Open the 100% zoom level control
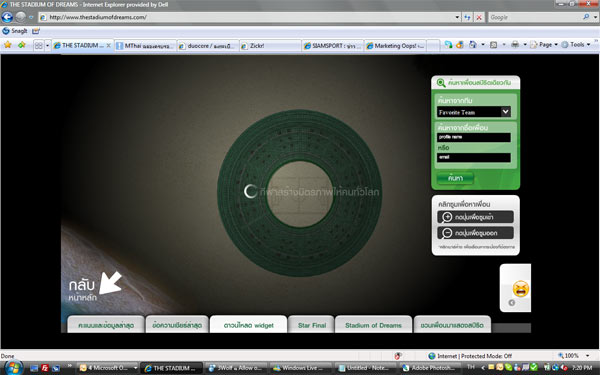This screenshot has width=600, height=375. [x=573, y=356]
